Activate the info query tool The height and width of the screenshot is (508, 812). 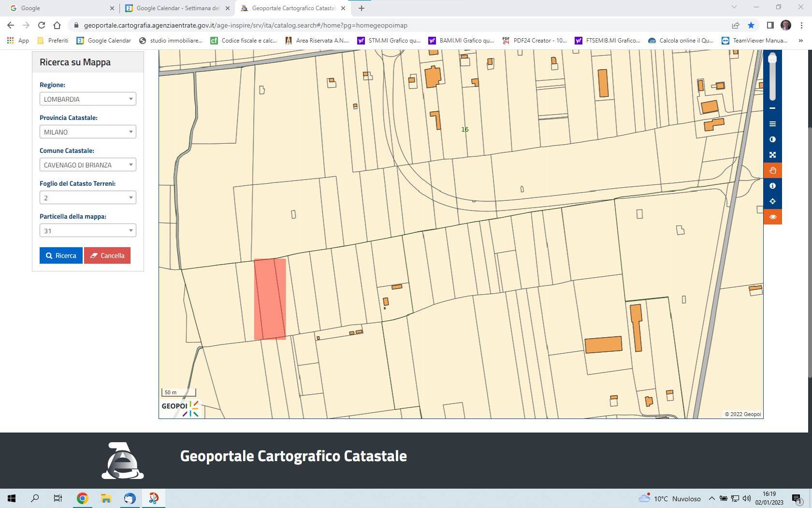(x=772, y=186)
